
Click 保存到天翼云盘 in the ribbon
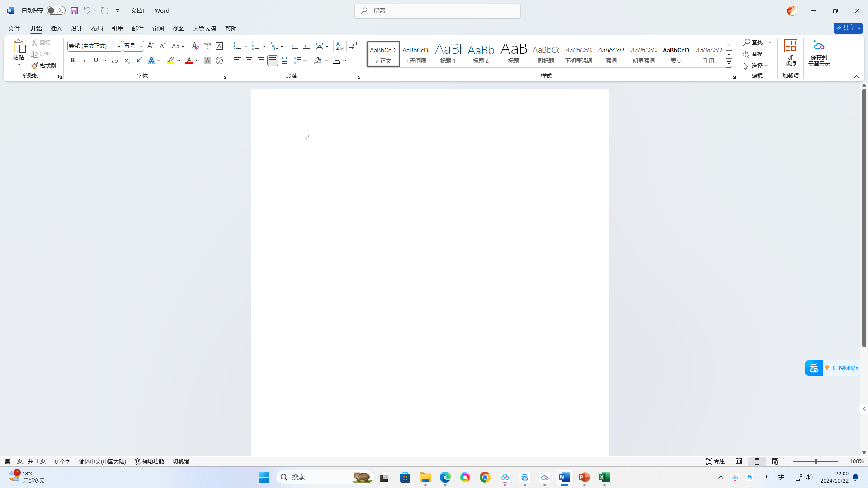click(819, 53)
